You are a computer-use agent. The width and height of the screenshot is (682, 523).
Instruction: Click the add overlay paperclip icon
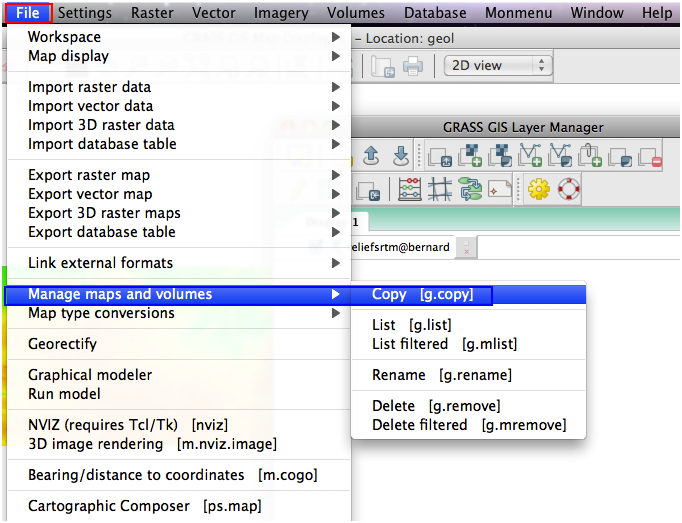590,156
